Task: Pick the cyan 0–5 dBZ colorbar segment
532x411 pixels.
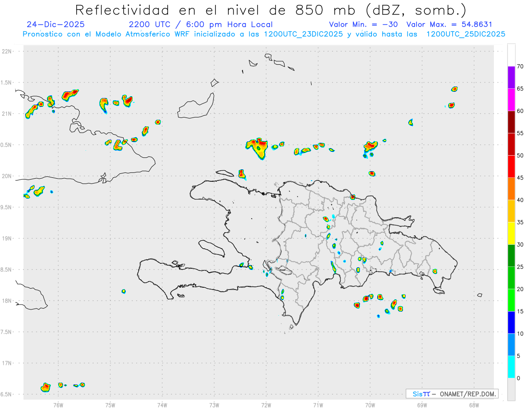Action: coord(511,367)
